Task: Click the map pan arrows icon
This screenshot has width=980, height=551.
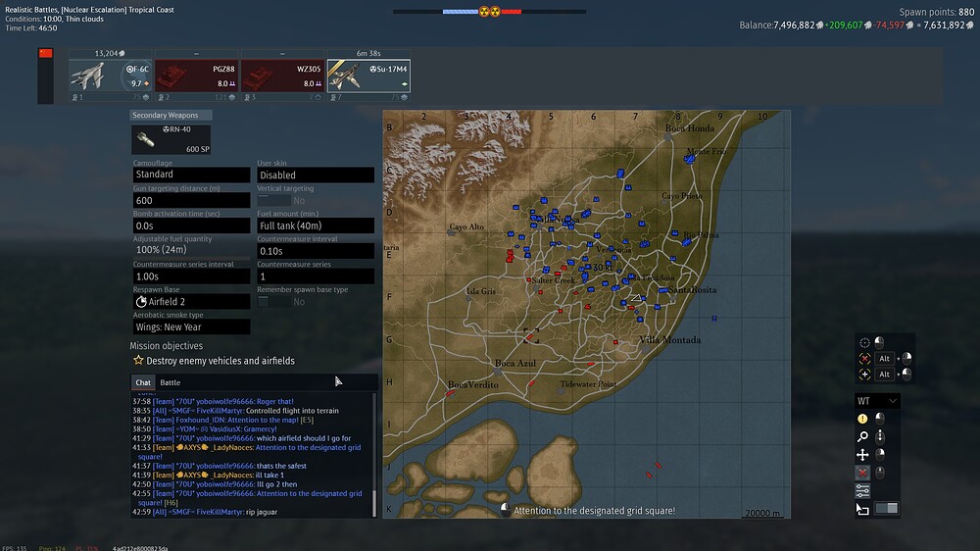Action: pyautogui.click(x=862, y=455)
